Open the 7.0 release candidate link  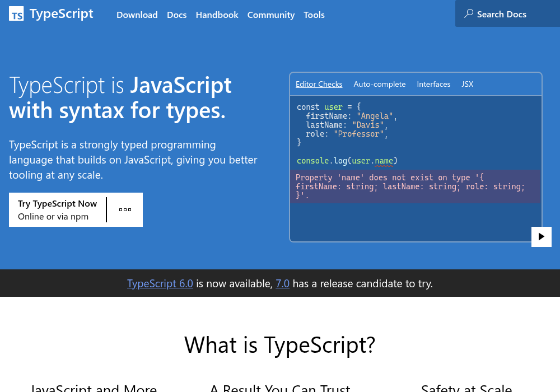[x=282, y=283]
